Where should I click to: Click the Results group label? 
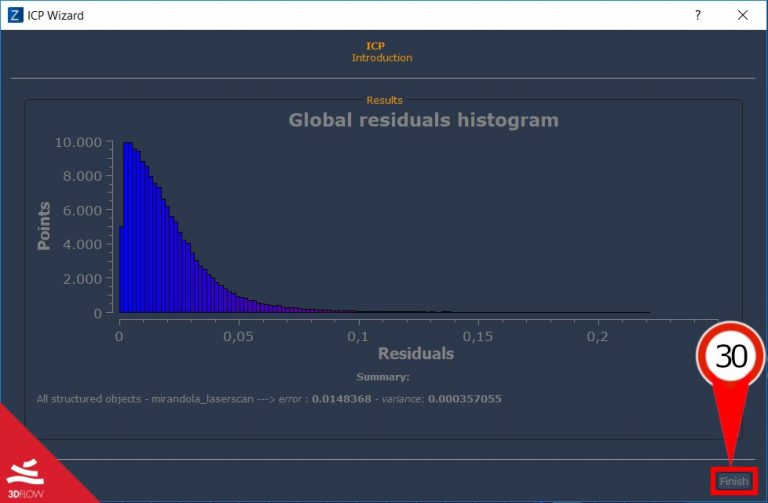(x=384, y=100)
